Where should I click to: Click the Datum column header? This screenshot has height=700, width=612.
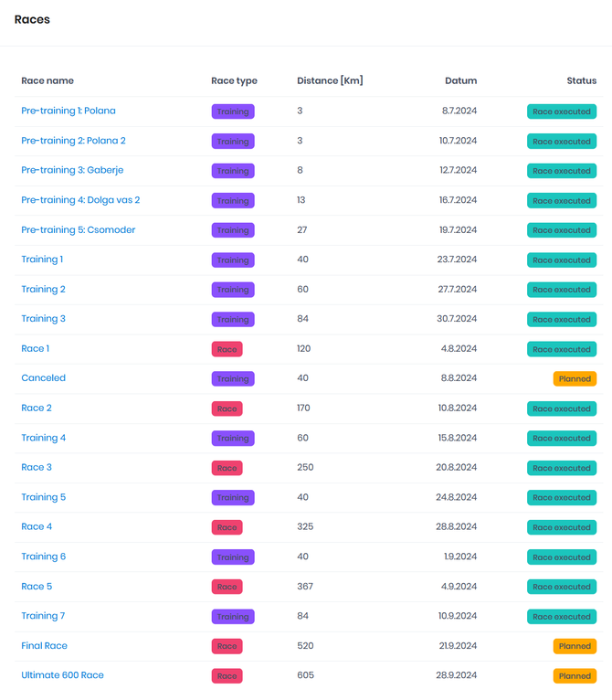(x=460, y=80)
